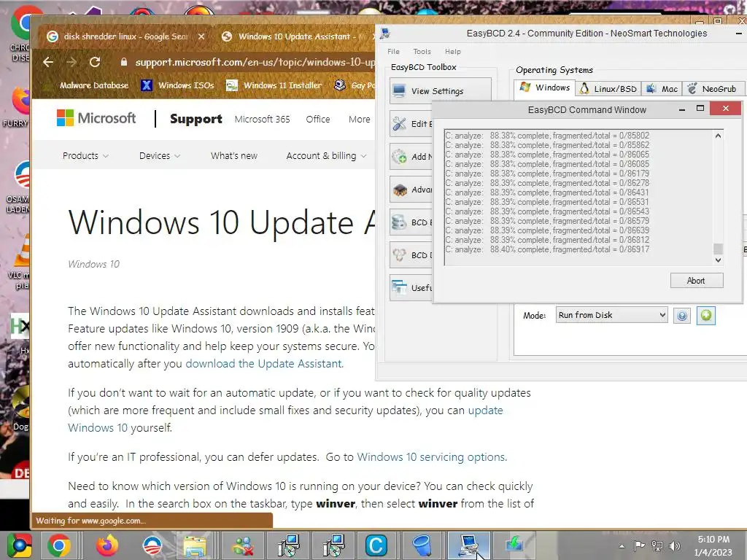The height and width of the screenshot is (560, 747).
Task: Go forward in the Chrome browser
Action: point(71,62)
